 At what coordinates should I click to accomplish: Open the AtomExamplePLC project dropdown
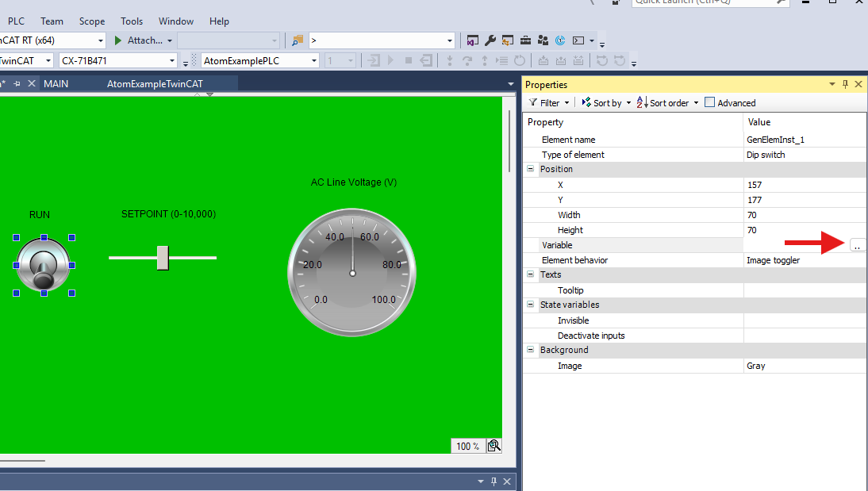click(313, 59)
